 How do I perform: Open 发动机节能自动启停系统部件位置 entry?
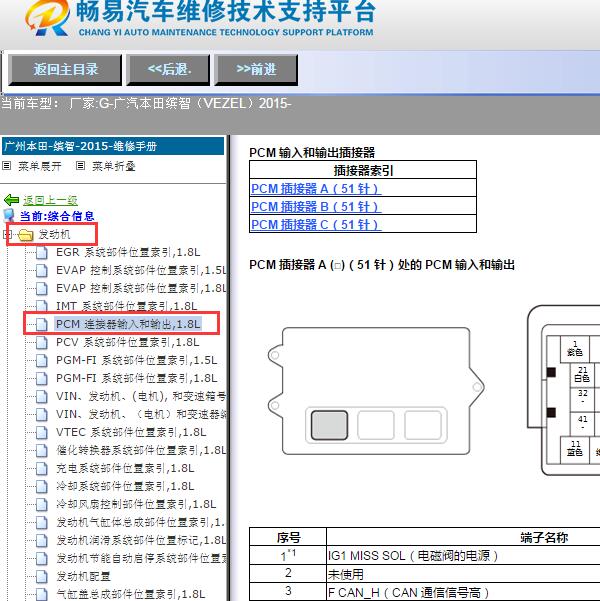(141, 558)
